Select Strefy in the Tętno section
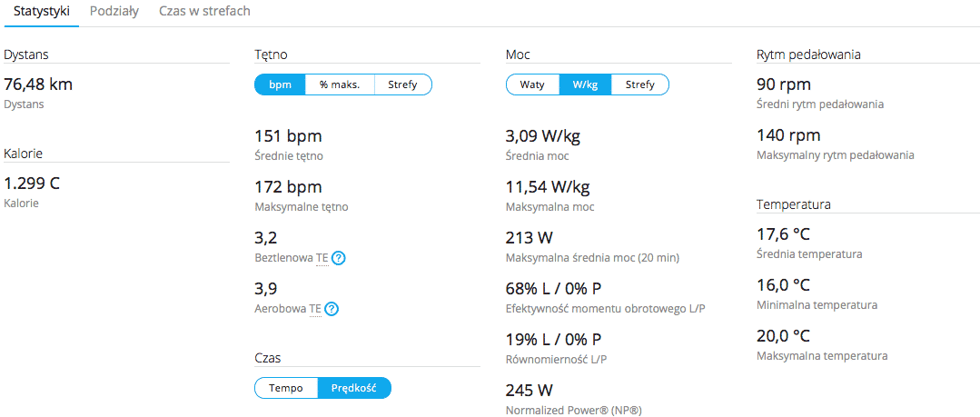Viewport: 980px width, 417px height. [402, 84]
